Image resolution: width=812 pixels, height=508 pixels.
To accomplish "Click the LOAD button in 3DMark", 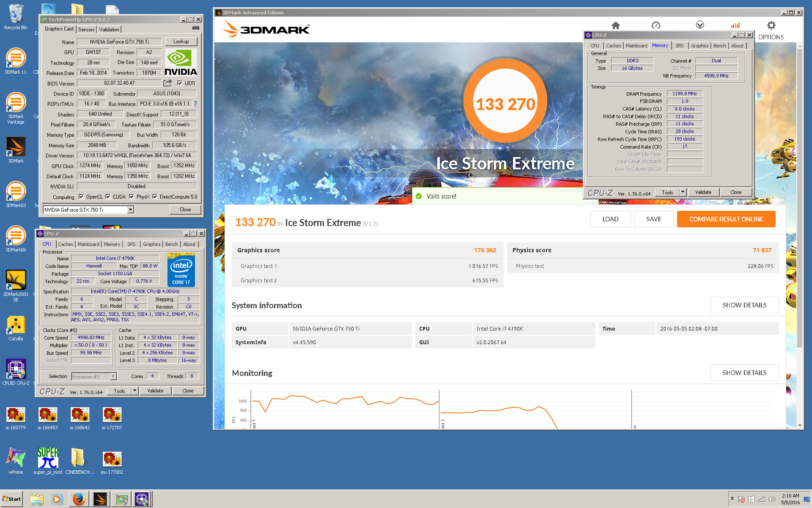I will [610, 219].
